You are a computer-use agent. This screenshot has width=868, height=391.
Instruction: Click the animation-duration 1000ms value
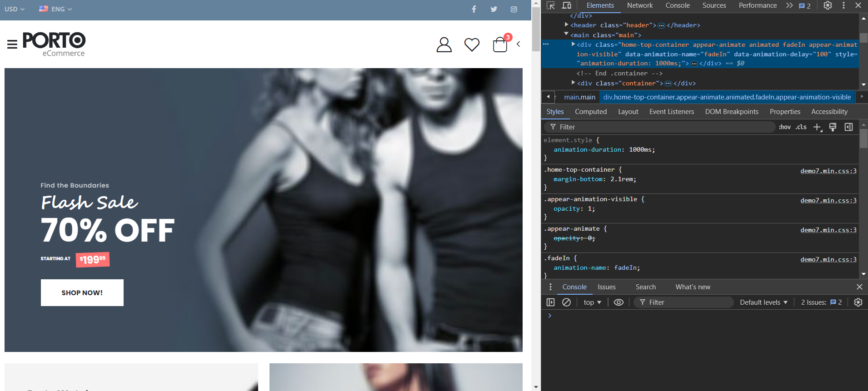(641, 149)
